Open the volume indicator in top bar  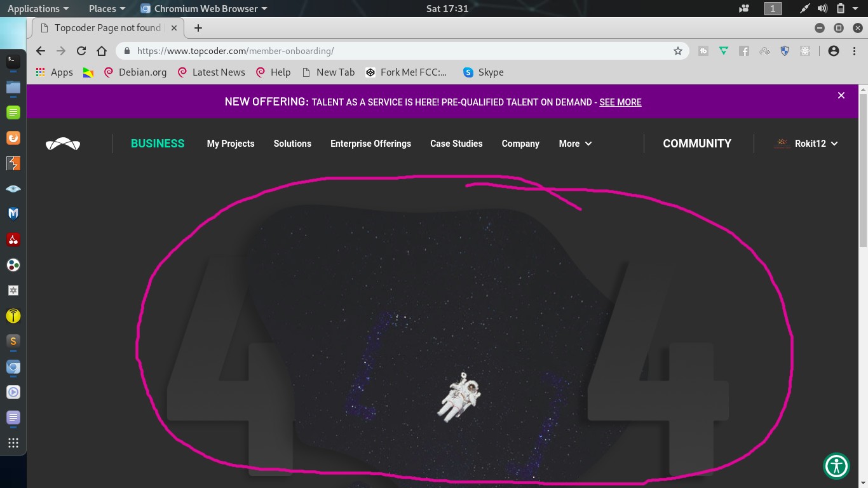[x=823, y=8]
